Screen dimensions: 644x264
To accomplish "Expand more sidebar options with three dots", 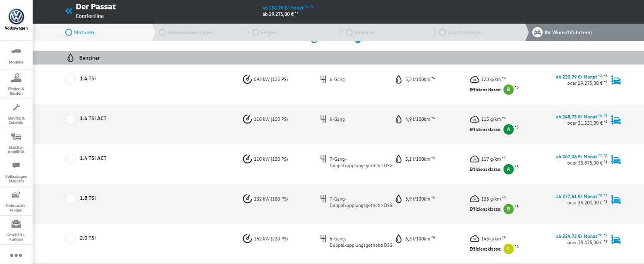I will click(x=16, y=255).
